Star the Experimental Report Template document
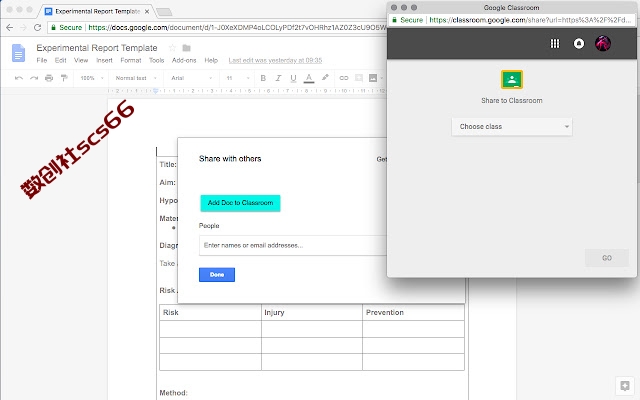Screen dimensions: 640x400 pos(172,48)
